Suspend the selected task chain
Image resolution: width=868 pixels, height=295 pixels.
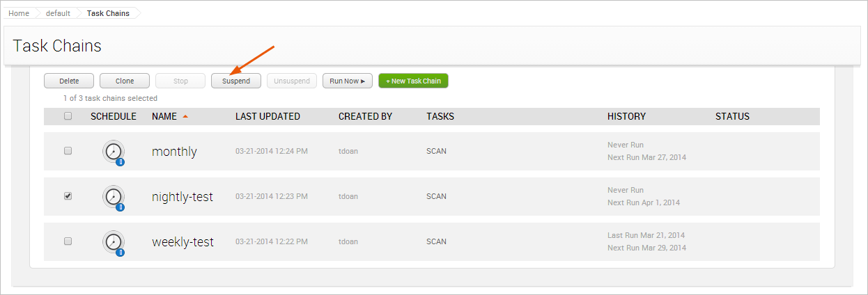point(236,81)
